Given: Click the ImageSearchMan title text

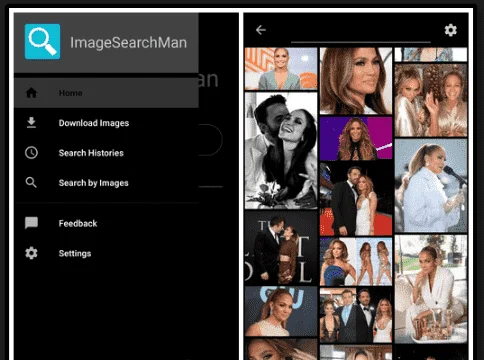Looking at the screenshot, I should [x=128, y=42].
